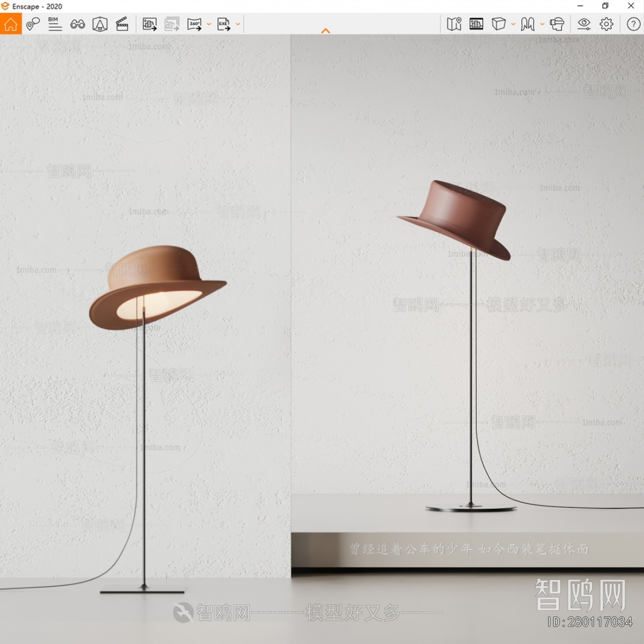Click the Batch Rendering icon
Viewport: 644px width, 644px height.
(172, 24)
